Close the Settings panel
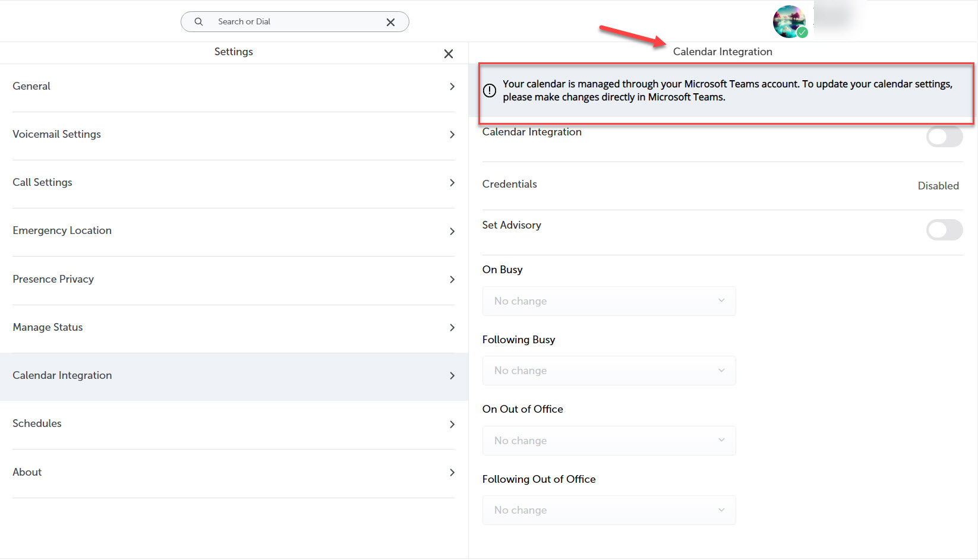 pos(449,54)
